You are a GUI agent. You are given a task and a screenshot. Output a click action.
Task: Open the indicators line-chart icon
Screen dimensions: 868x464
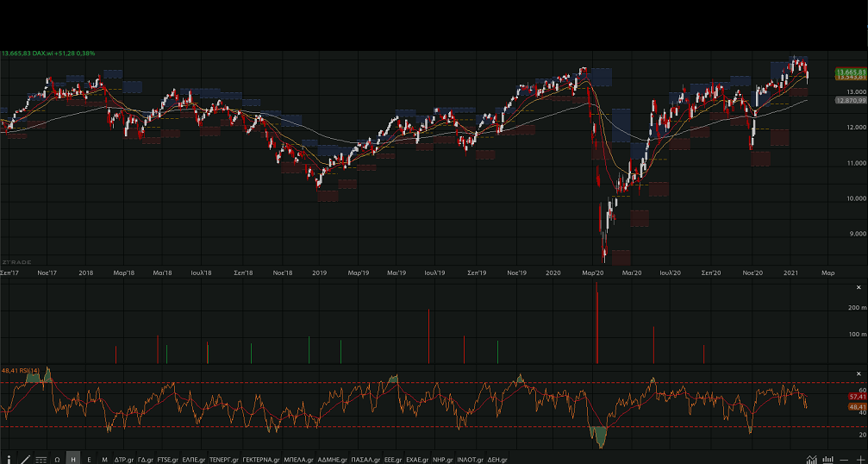tap(812, 460)
